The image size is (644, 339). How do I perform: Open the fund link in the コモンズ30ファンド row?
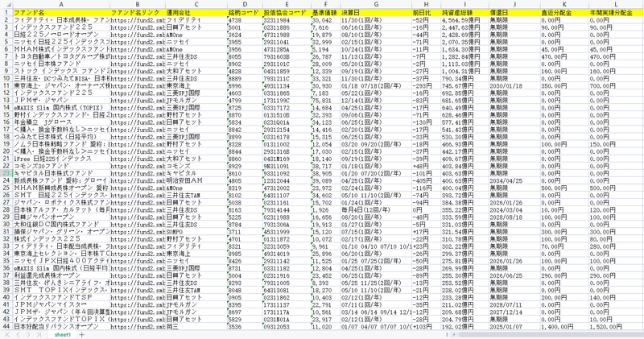point(138,166)
